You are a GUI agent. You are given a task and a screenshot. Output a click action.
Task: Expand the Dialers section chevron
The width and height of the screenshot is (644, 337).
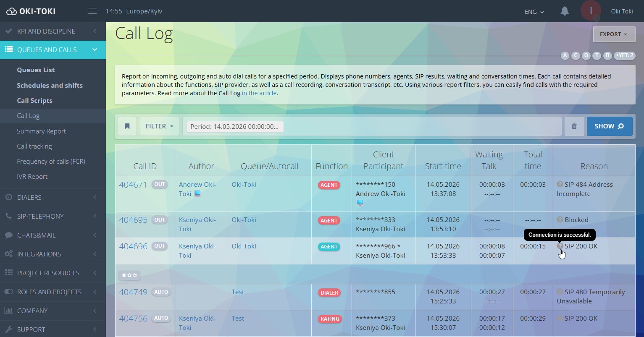95,197
